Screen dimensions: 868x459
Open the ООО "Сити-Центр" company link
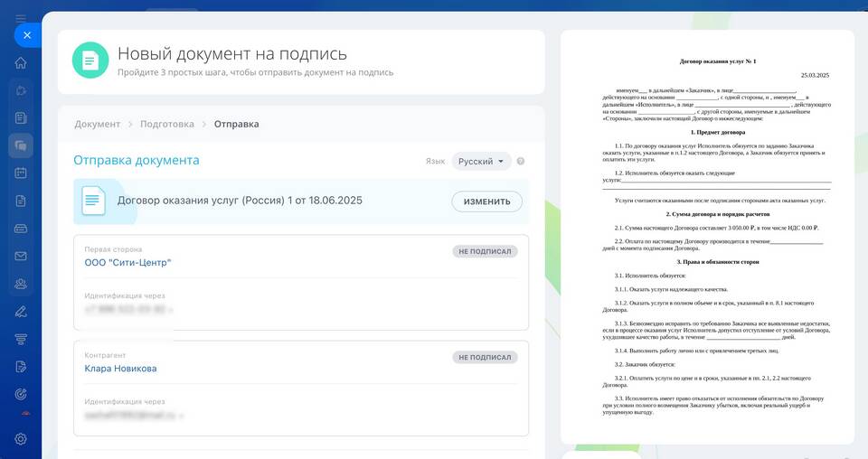(x=127, y=263)
